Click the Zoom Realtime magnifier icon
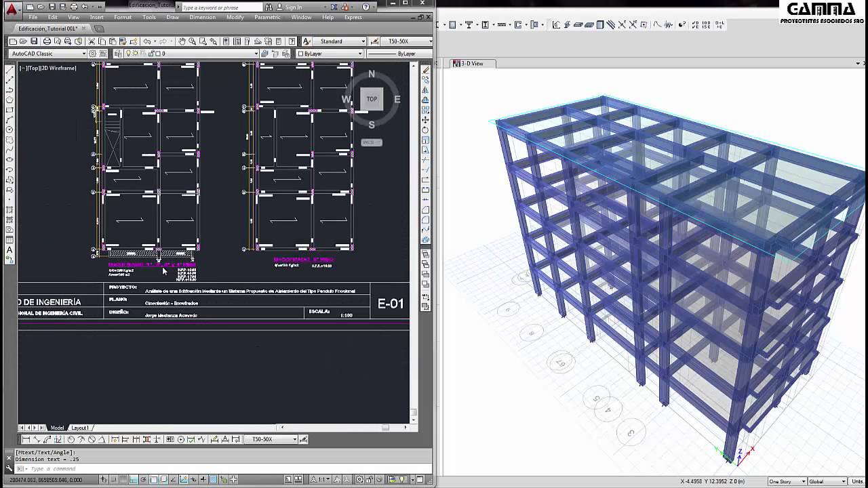Image resolution: width=868 pixels, height=488 pixels. pos(192,41)
